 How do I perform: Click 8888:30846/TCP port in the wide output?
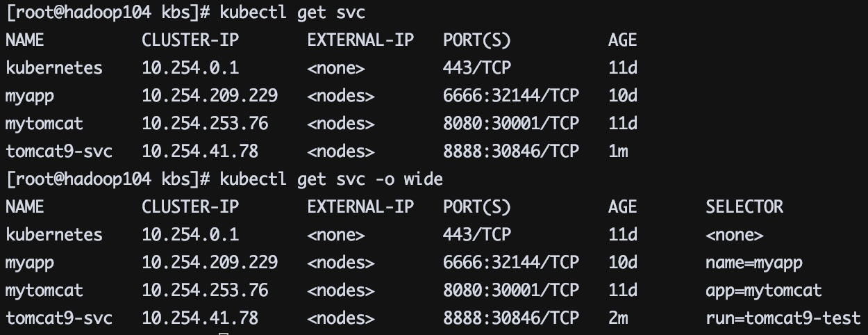point(511,318)
